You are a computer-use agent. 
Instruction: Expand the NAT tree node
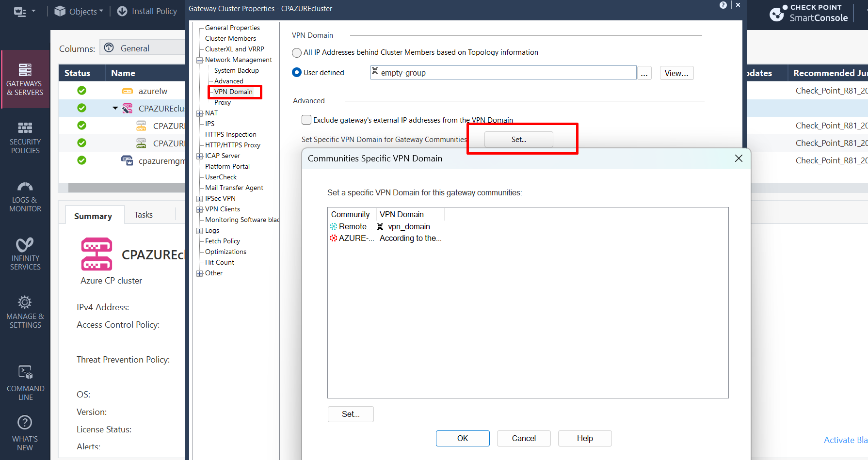(199, 113)
